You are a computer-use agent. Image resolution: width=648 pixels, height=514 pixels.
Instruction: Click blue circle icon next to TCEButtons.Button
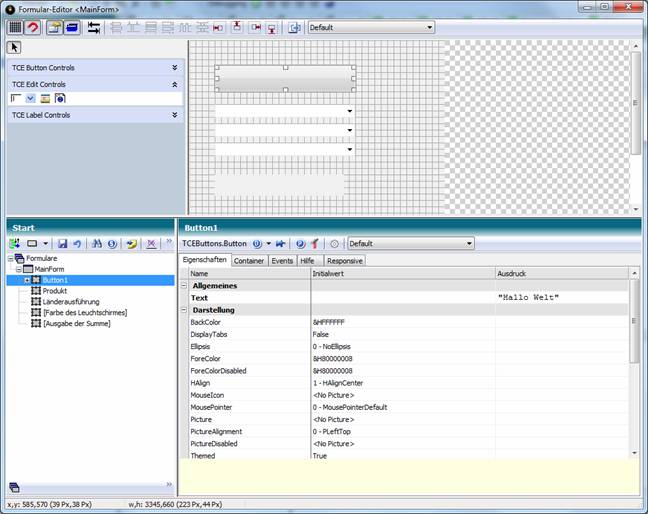[257, 244]
